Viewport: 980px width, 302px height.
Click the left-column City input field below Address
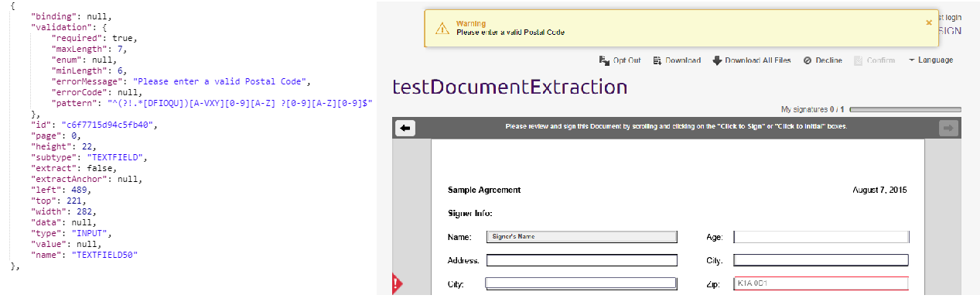coord(582,283)
